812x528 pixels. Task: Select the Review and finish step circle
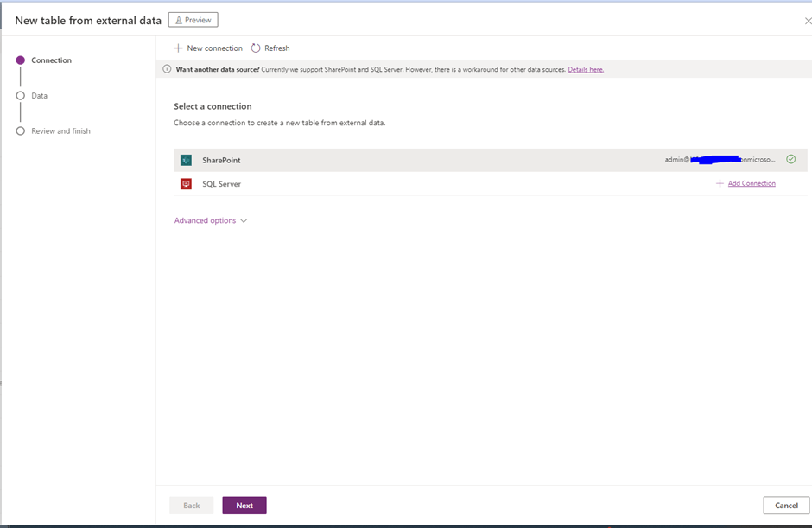click(20, 131)
